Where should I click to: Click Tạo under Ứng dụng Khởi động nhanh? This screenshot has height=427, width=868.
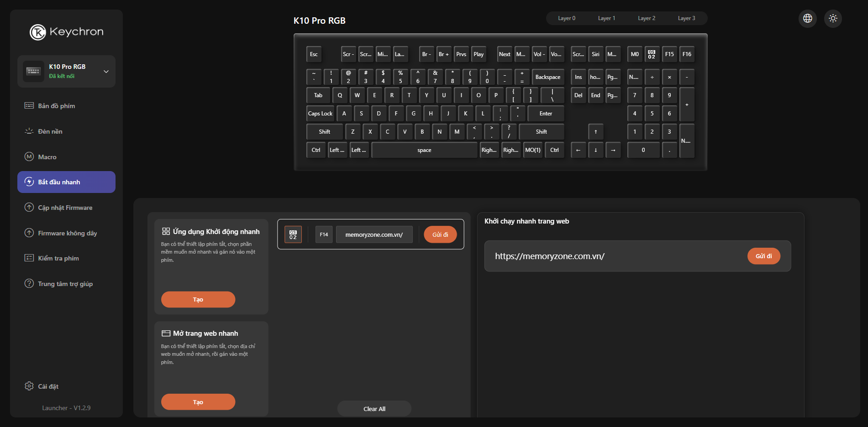click(198, 300)
